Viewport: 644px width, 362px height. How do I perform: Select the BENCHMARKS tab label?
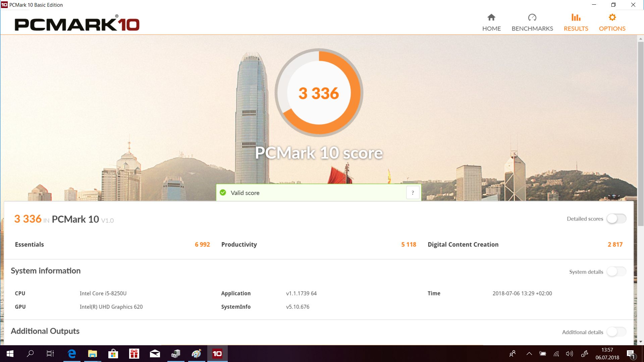point(532,28)
